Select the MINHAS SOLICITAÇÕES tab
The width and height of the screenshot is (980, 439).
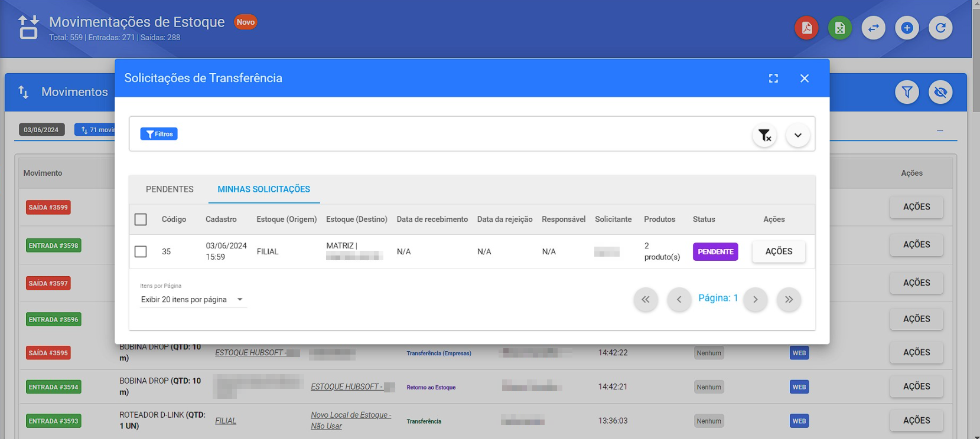[264, 189]
